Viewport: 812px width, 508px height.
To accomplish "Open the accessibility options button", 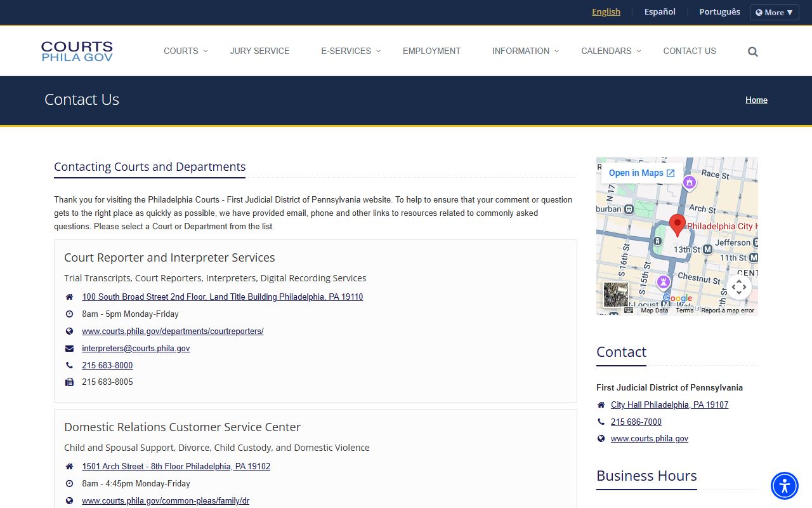I will click(785, 486).
